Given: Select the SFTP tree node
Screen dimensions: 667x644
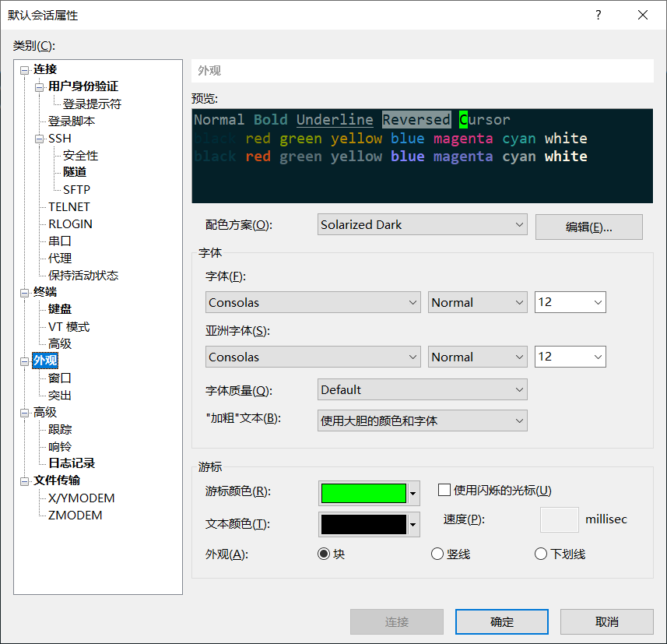Looking at the screenshot, I should (x=75, y=189).
